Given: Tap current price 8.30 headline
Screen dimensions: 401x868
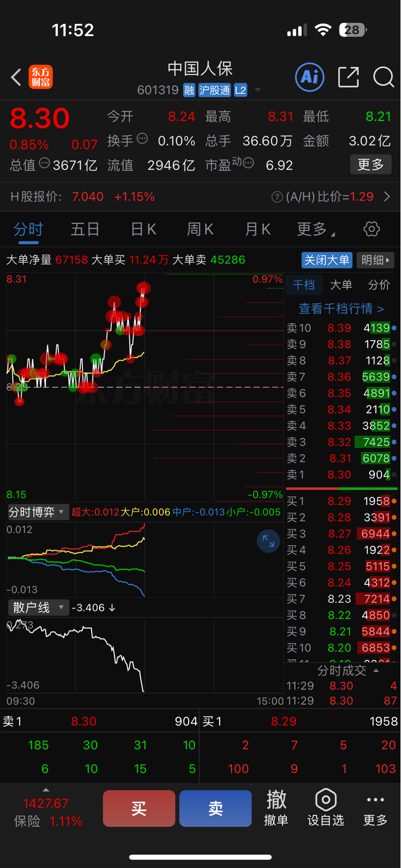Looking at the screenshot, I should 40,118.
